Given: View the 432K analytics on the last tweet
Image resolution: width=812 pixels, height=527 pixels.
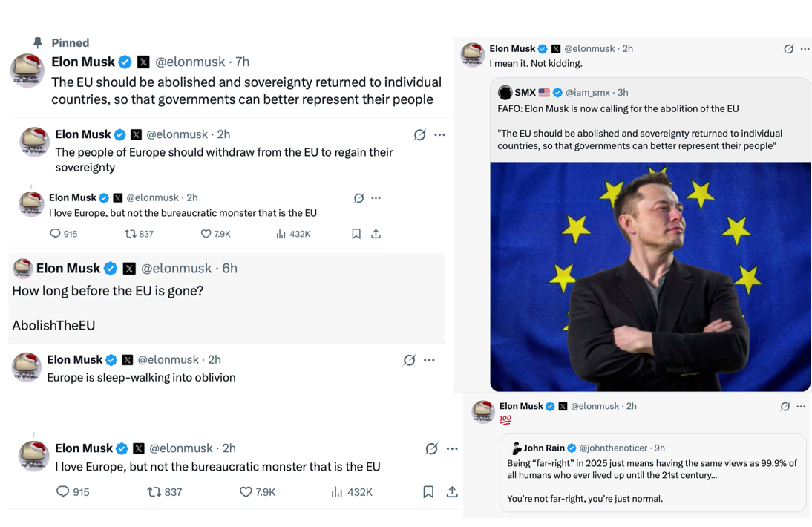Looking at the screenshot, I should tap(351, 491).
